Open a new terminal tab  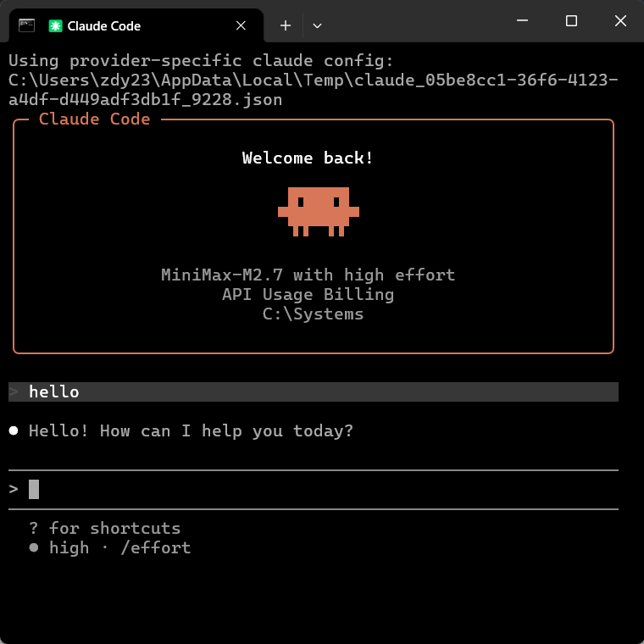click(x=286, y=26)
